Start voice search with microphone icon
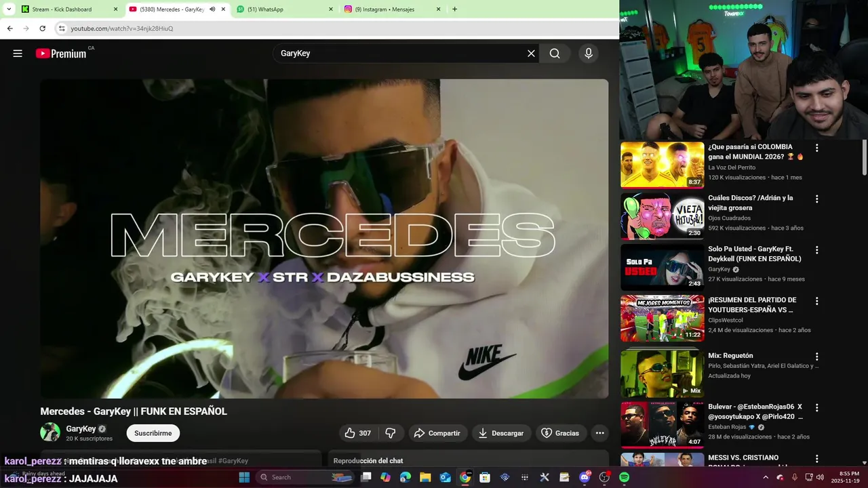 (589, 54)
